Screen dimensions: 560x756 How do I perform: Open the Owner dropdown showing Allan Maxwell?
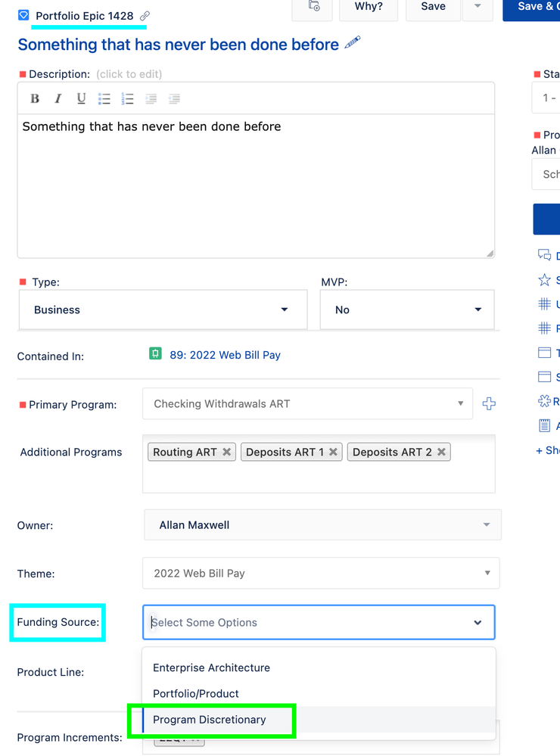[x=322, y=524]
